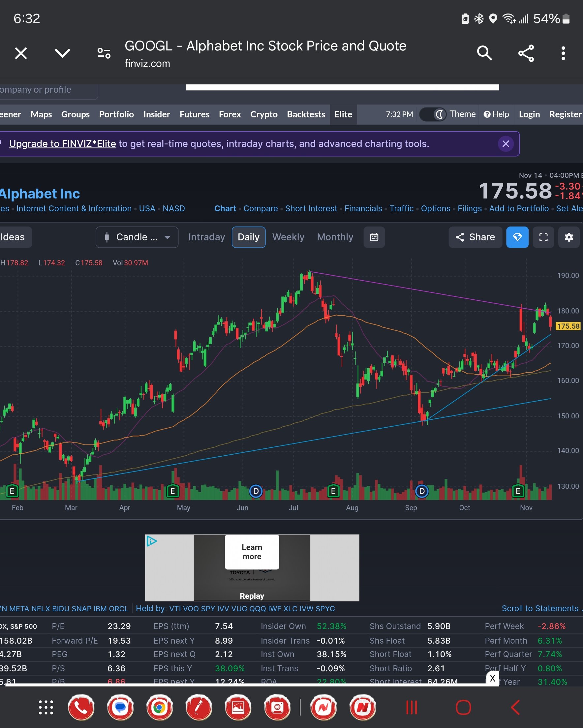Open the three-dot browser menu

click(x=563, y=53)
